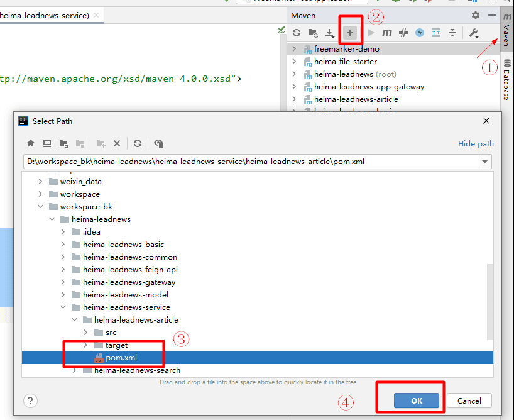Click Download Sources and Documentation icon
514x420 pixels.
point(329,33)
